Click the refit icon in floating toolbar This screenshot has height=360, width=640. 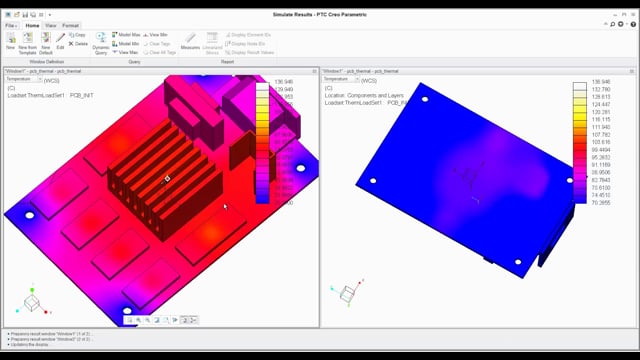point(130,320)
